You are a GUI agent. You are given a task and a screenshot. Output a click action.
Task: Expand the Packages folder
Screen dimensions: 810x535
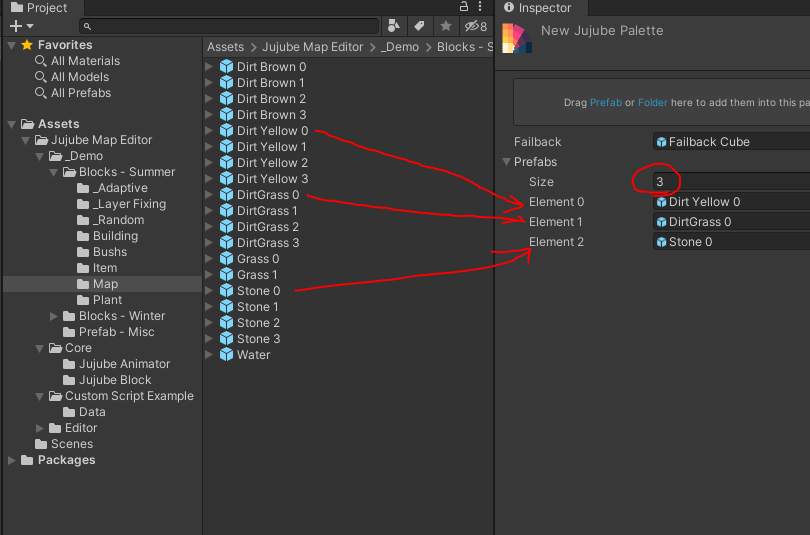12,460
